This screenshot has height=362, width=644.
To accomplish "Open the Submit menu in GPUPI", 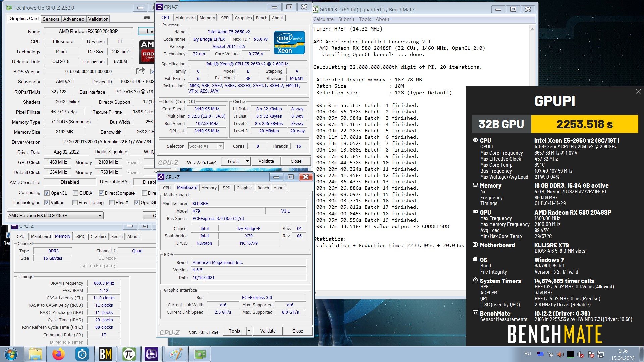I will (x=346, y=19).
